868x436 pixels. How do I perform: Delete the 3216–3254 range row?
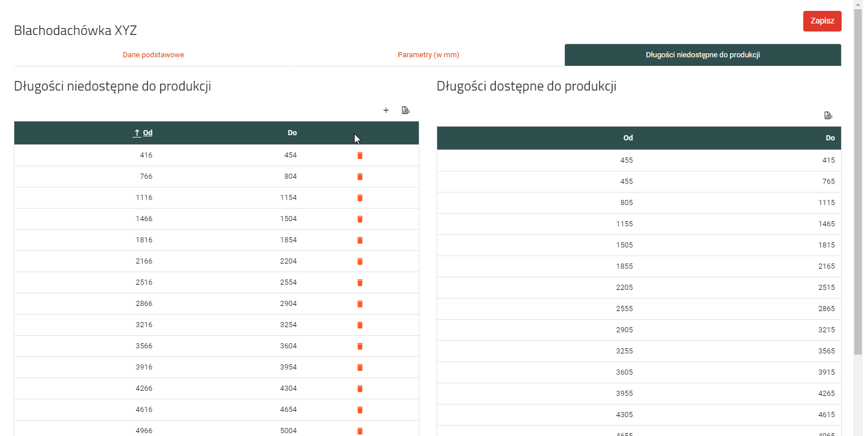(x=360, y=325)
